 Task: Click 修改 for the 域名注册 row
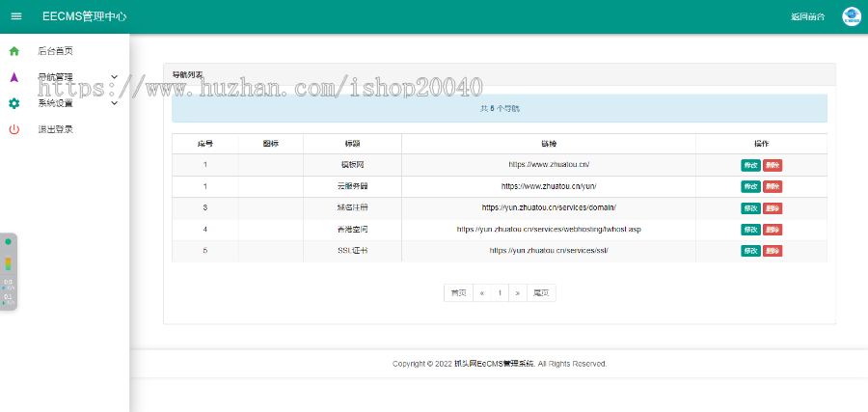pyautogui.click(x=750, y=208)
